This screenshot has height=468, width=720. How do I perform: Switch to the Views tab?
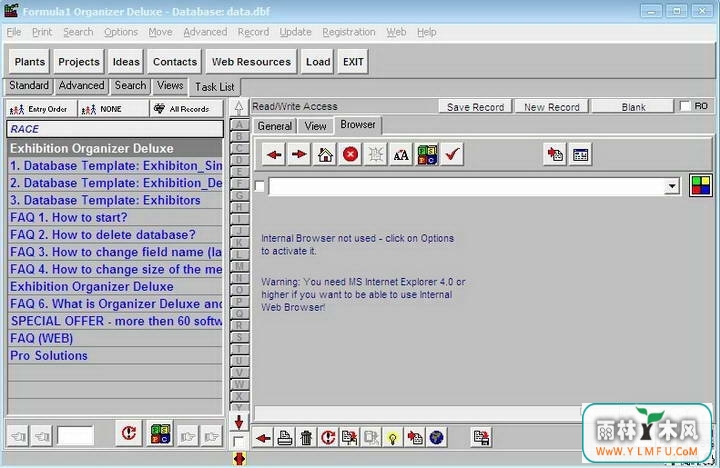(170, 85)
